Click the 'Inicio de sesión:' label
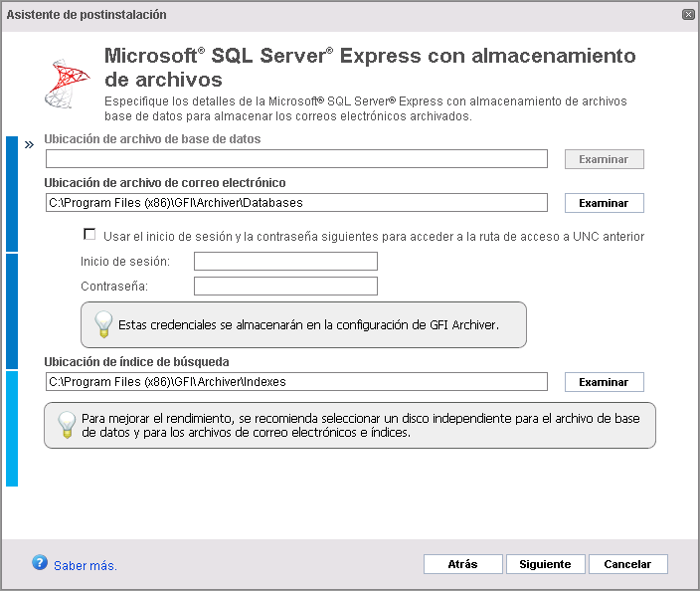The image size is (700, 591). coord(125,262)
